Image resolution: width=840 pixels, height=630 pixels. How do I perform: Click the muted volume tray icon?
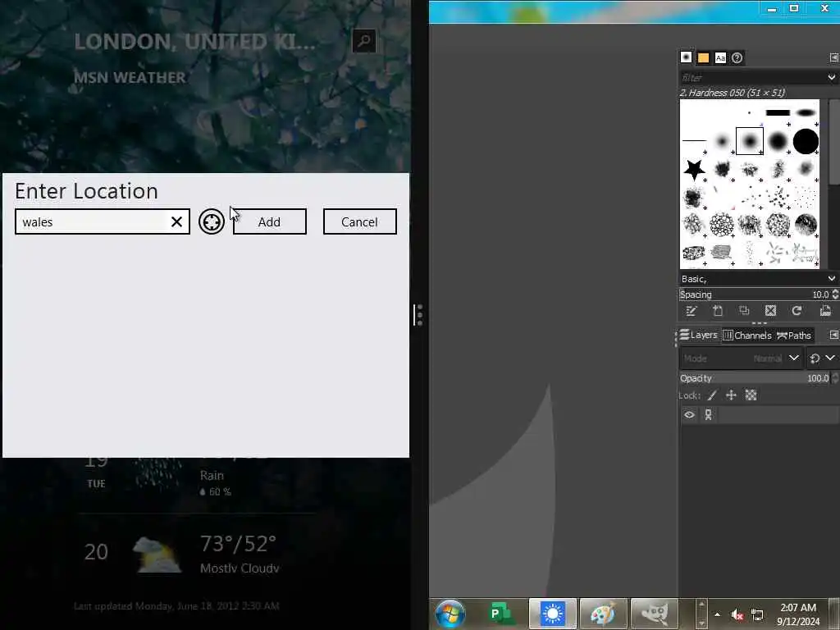point(737,615)
